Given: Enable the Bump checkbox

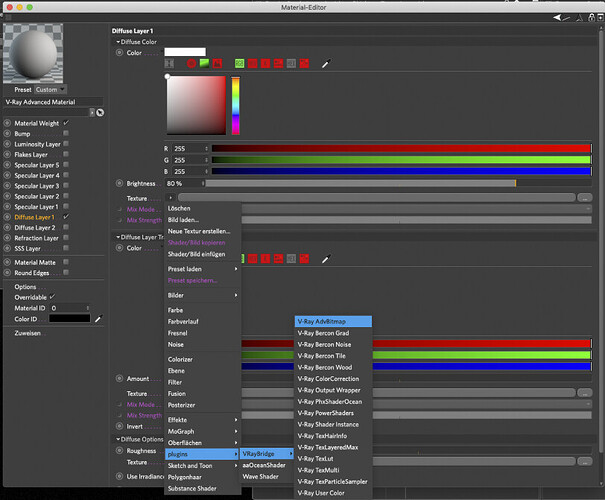Looking at the screenshot, I should pyautogui.click(x=66, y=133).
